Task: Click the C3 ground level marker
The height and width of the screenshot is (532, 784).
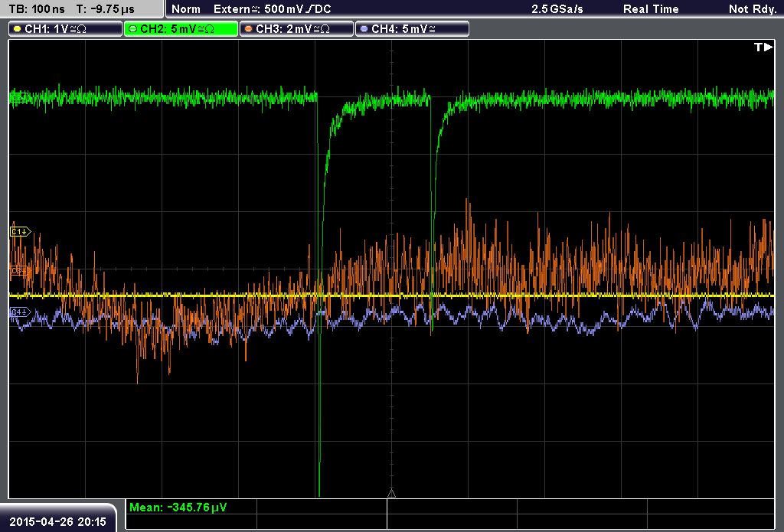Action: pos(21,270)
